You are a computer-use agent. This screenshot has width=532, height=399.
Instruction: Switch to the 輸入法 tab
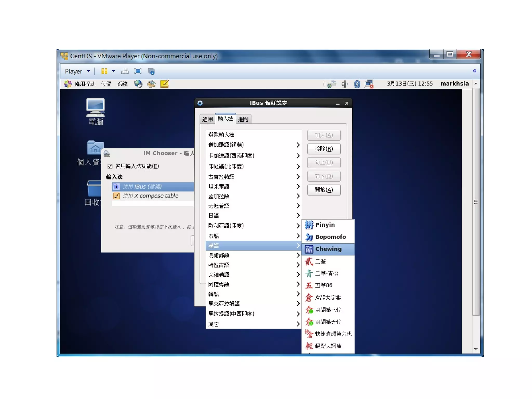pos(225,119)
